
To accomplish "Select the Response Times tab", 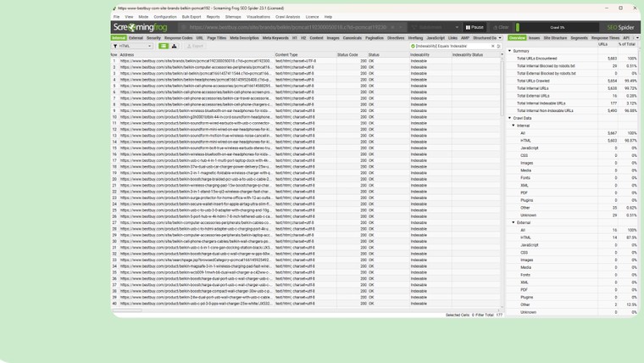I will (605, 38).
